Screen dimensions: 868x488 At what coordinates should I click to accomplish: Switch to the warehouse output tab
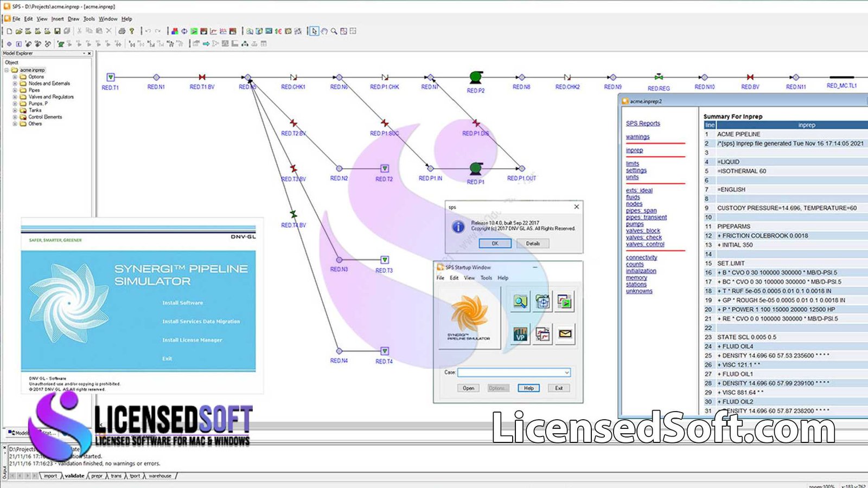pyautogui.click(x=160, y=476)
